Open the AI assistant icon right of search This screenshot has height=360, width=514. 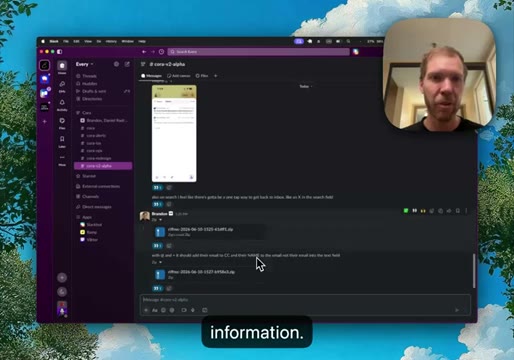click(x=356, y=52)
